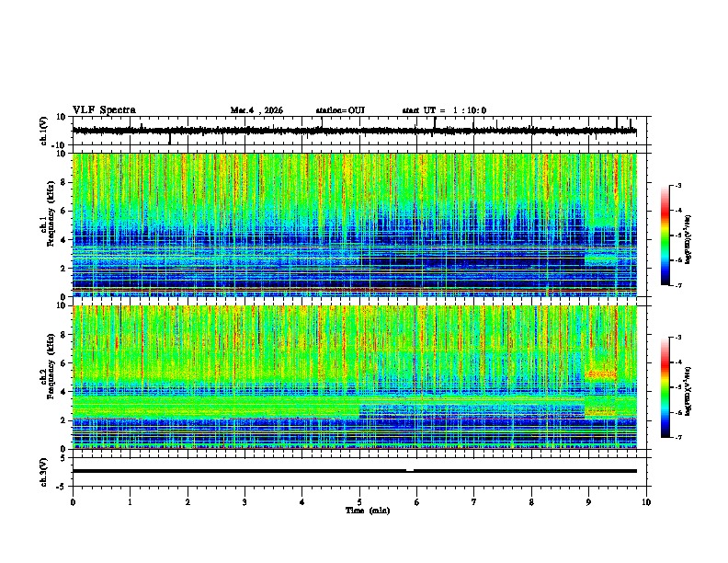
Task: Click the "-7" label on ch.2 colorbar
Action: click(x=677, y=437)
